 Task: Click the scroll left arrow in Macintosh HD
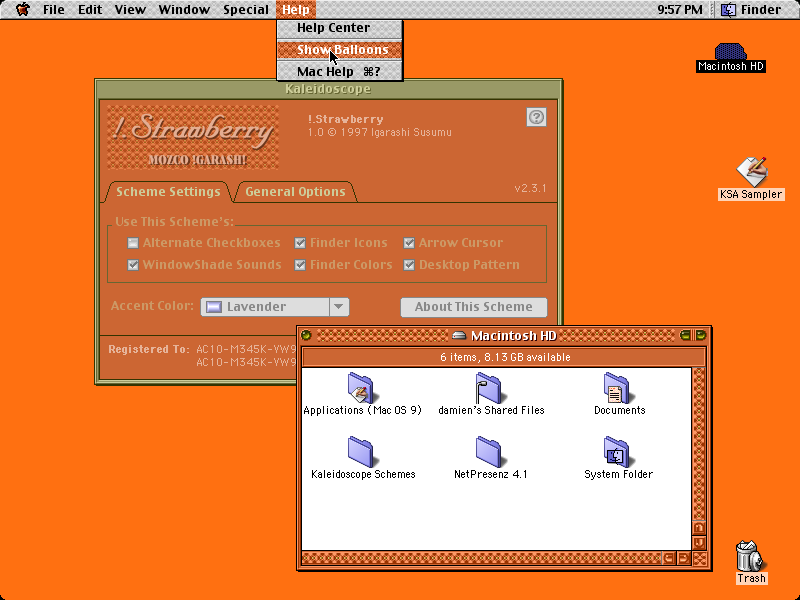coord(669,558)
